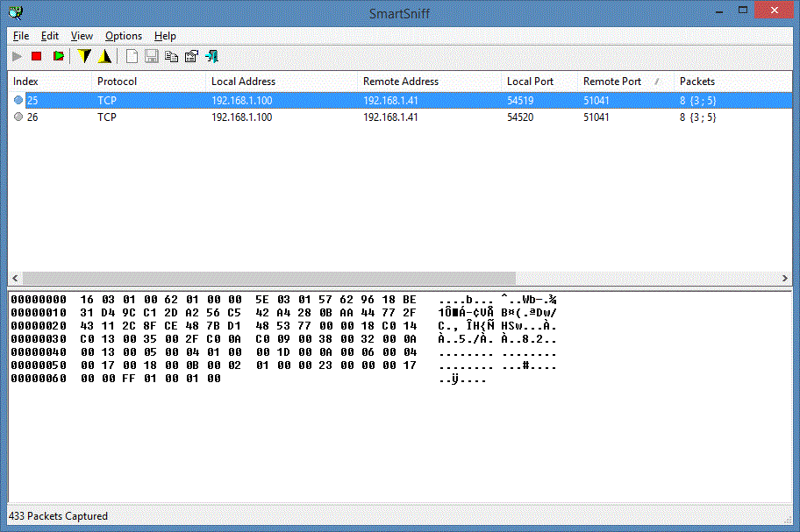Click the horizontal scrollbar left arrow
Screen dimensions: 800x532
15,278
